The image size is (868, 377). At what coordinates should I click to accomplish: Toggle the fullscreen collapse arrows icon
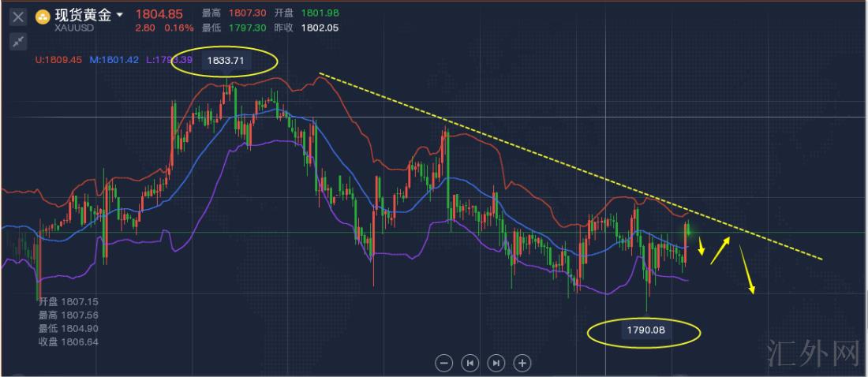(x=18, y=41)
